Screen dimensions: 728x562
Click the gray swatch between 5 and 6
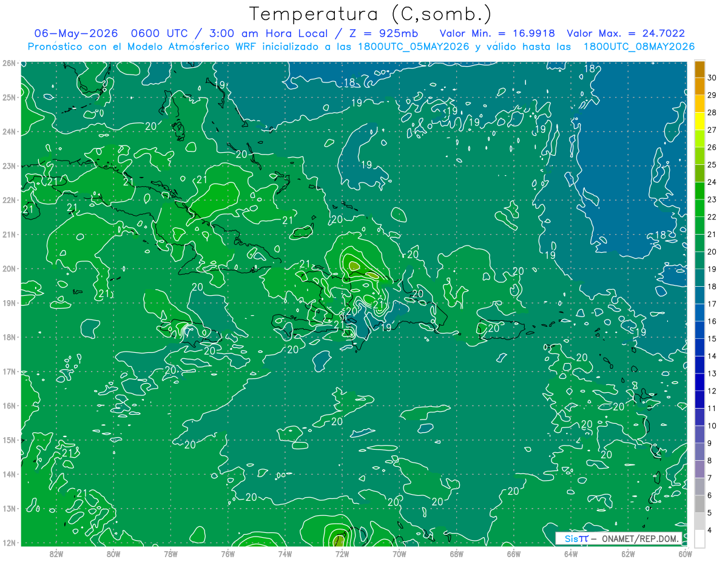coord(699,504)
